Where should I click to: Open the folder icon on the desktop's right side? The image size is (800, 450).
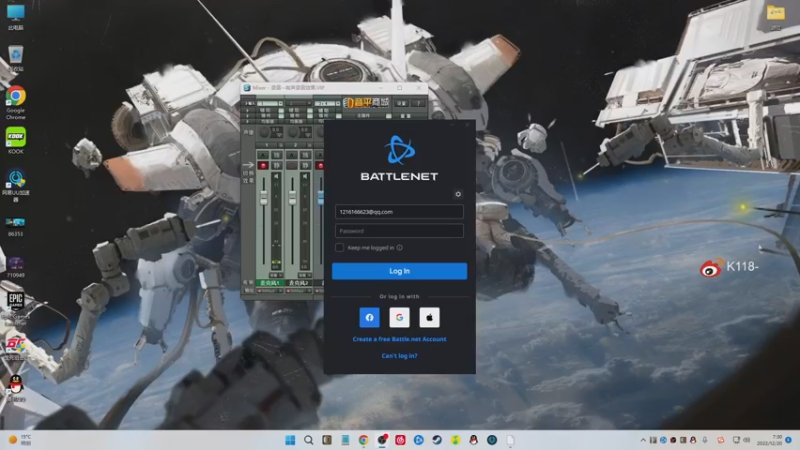point(776,17)
